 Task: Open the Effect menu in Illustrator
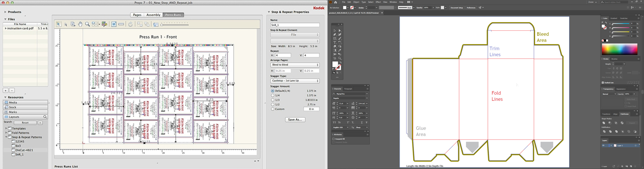pos(378,2)
